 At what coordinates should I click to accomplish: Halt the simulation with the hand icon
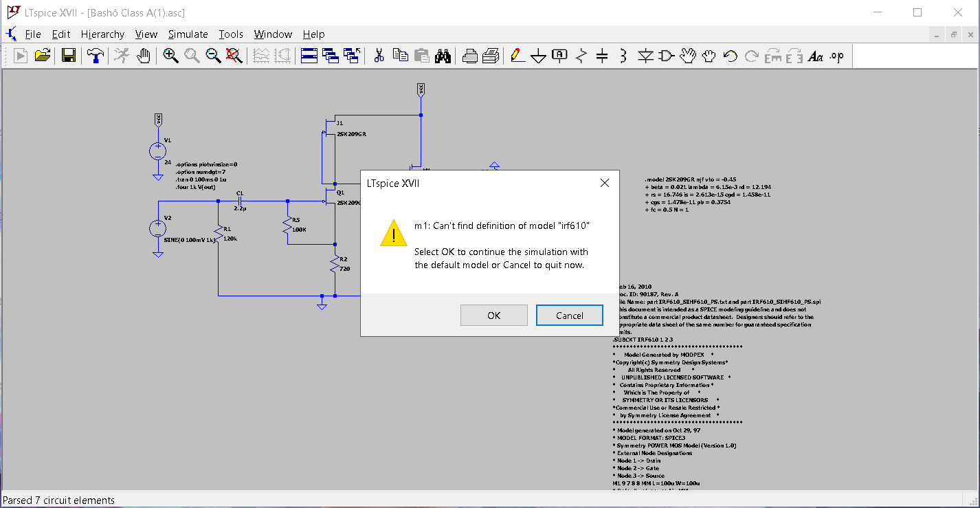143,56
